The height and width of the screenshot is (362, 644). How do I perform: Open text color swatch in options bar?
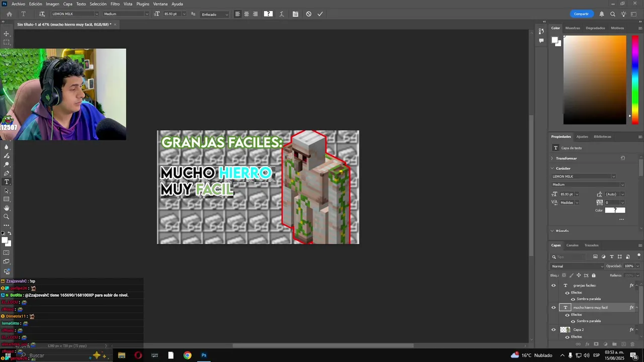coord(268,14)
